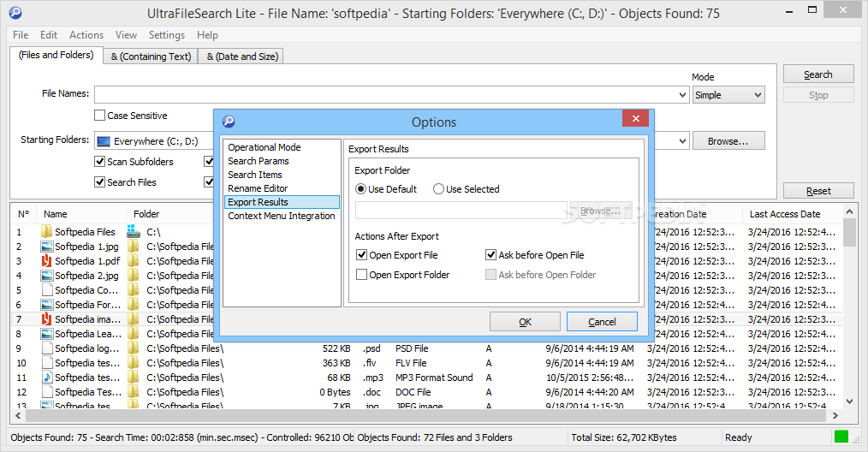Select the Use Default radio button
868x452 pixels.
pos(361,189)
